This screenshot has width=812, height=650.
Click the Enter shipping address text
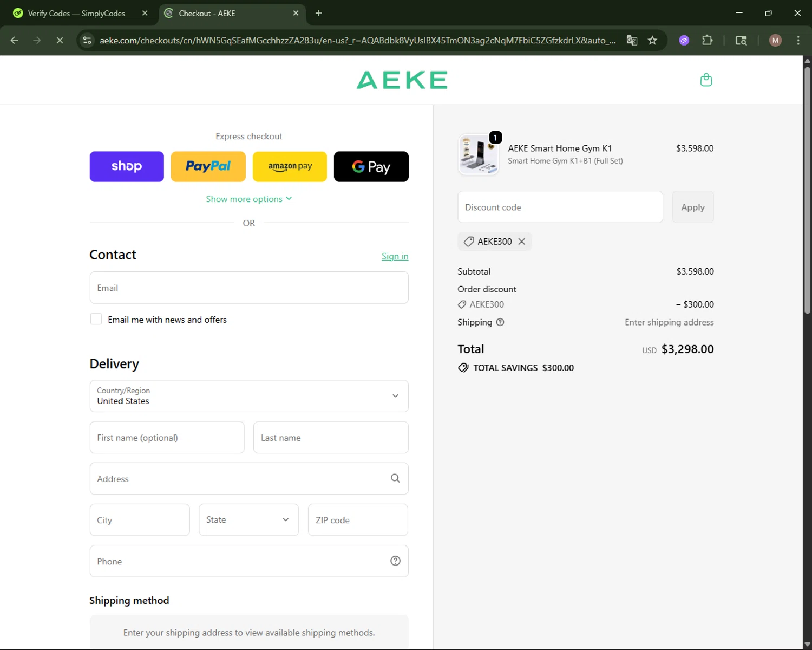click(669, 322)
